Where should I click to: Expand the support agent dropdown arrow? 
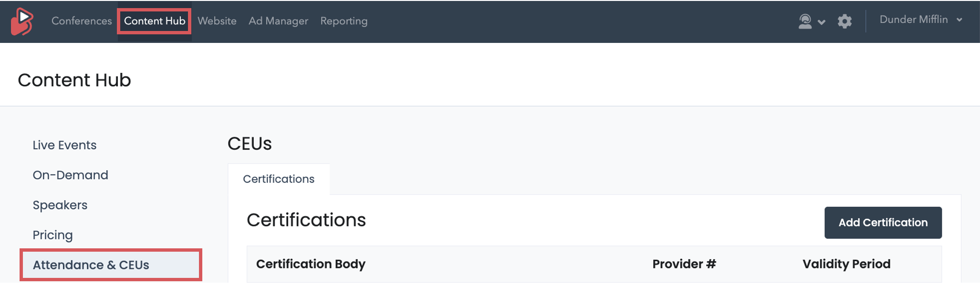click(821, 22)
